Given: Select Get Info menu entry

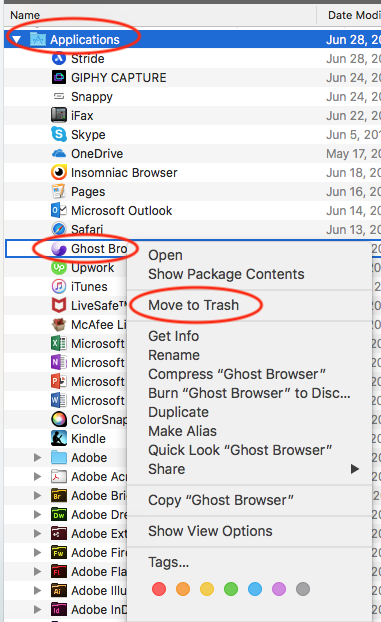Looking at the screenshot, I should pyautogui.click(x=173, y=336).
